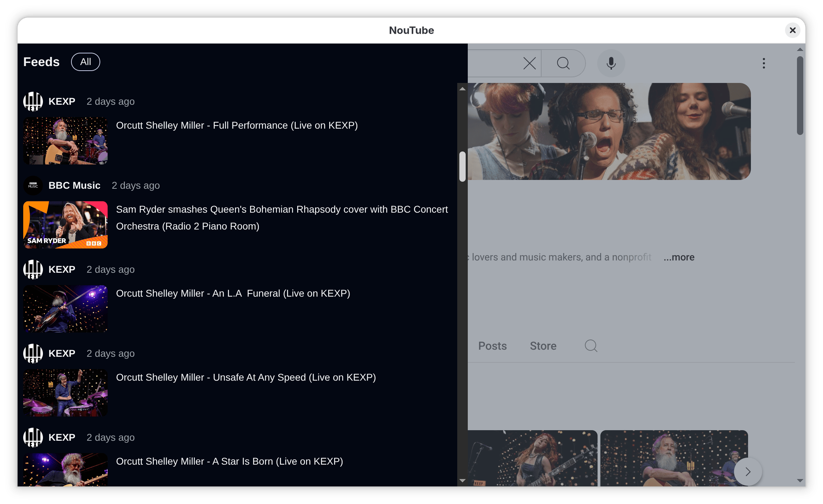Run the search using the magnifier icon

tap(563, 63)
